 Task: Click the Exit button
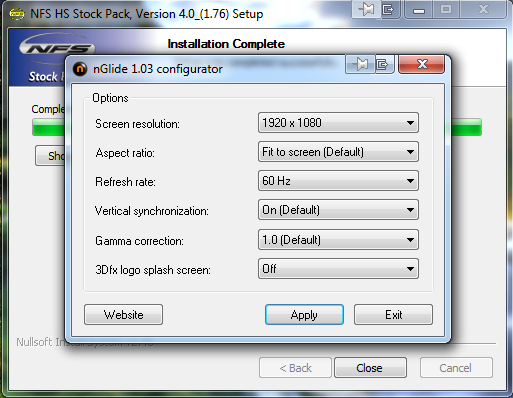tap(393, 314)
